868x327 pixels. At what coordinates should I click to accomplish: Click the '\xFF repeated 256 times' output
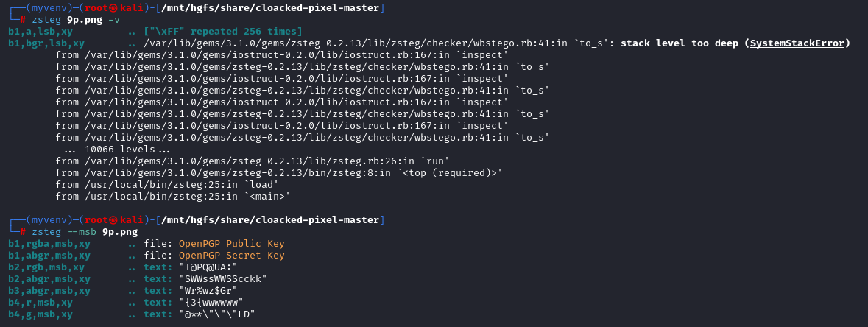coord(223,32)
